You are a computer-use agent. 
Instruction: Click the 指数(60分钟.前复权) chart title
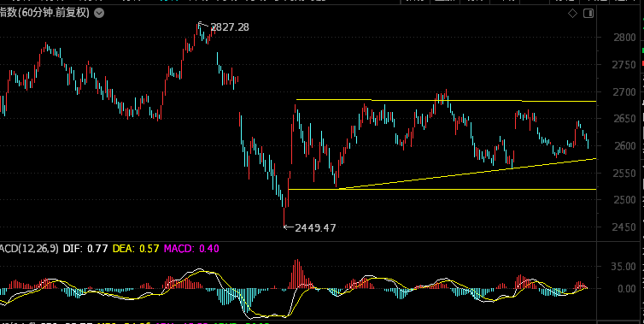44,13
